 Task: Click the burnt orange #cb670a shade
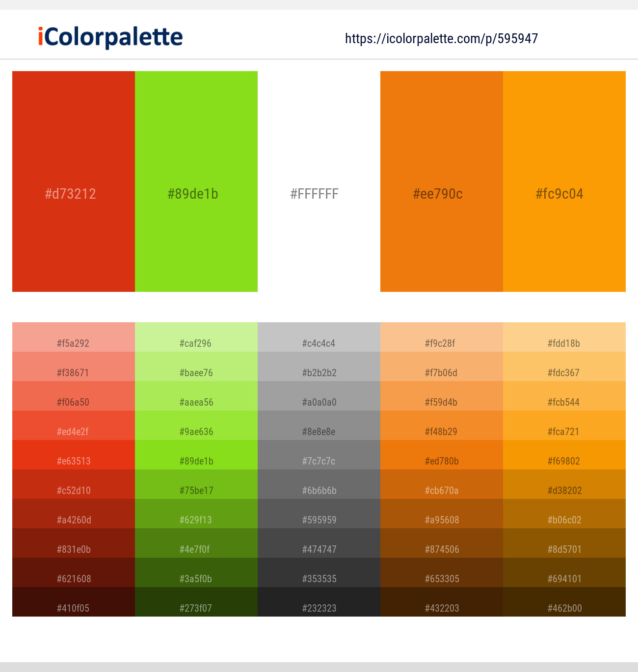coord(442,484)
